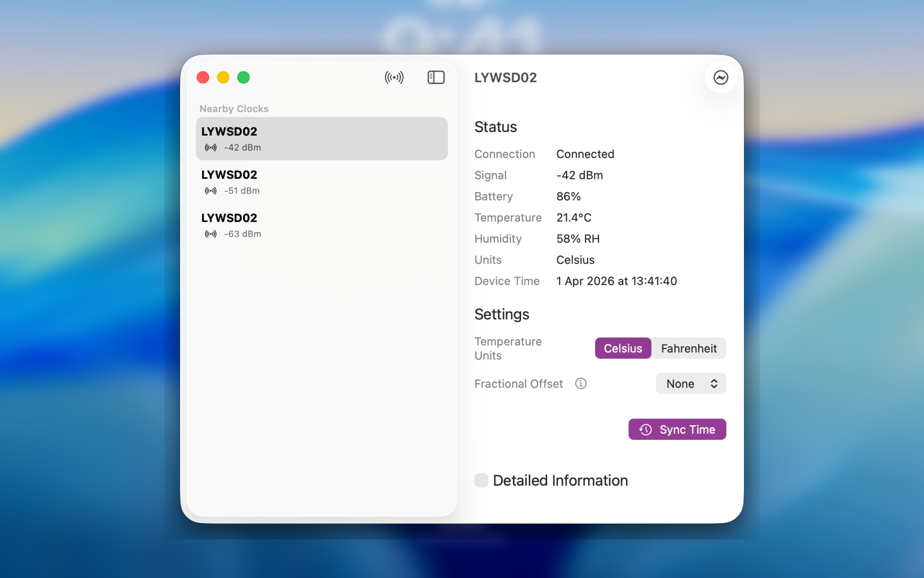This screenshot has width=924, height=578.
Task: Click the Connection label in Status
Action: coord(504,154)
